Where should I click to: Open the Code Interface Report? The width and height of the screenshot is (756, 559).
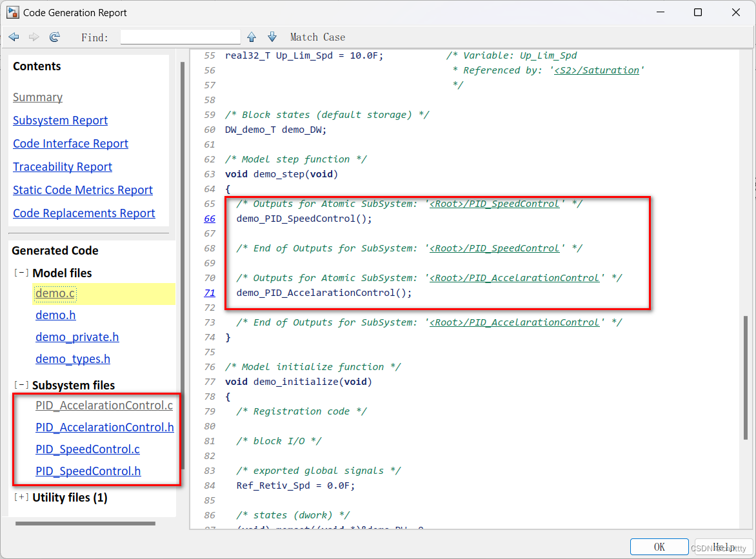pos(70,144)
